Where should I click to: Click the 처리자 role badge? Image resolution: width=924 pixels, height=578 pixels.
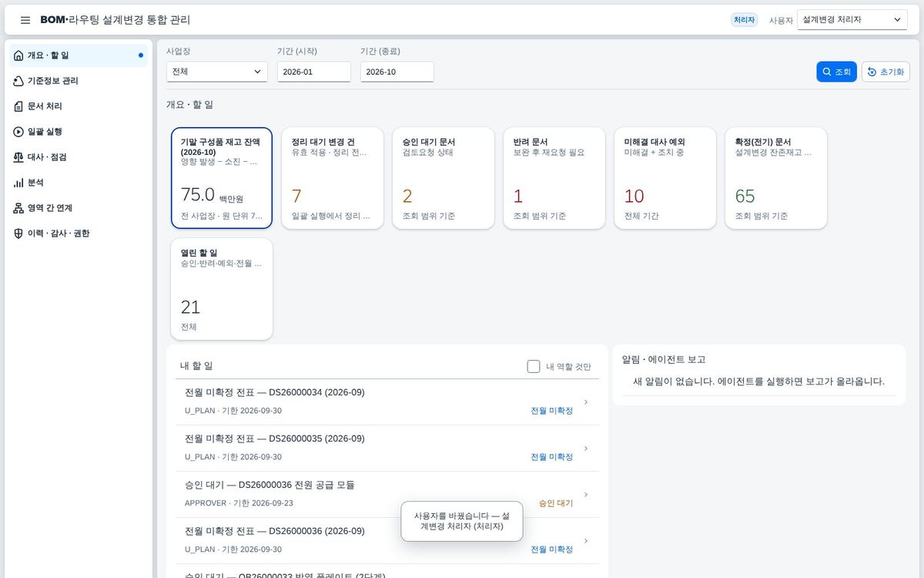(x=744, y=20)
